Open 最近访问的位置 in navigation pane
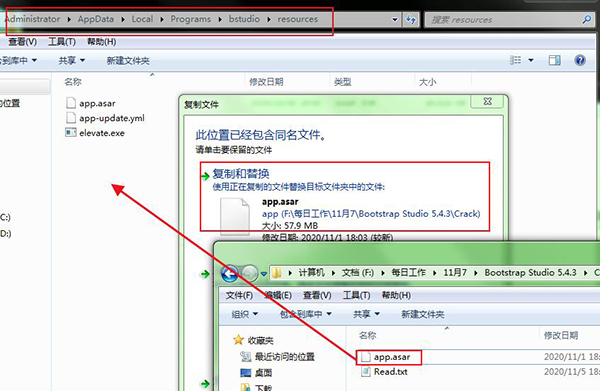The height and width of the screenshot is (391, 600). click(x=284, y=357)
